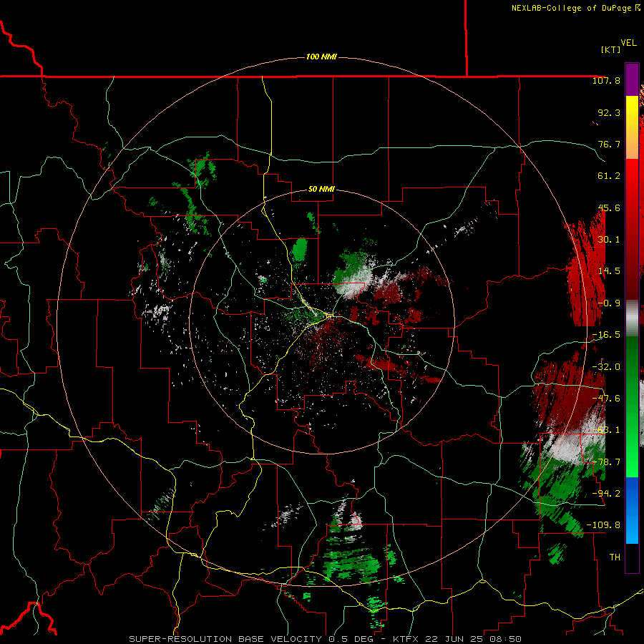Pick the bright red segment near 61.2
Image resolution: width=644 pixels, height=644 pixels.
pyautogui.click(x=632, y=177)
